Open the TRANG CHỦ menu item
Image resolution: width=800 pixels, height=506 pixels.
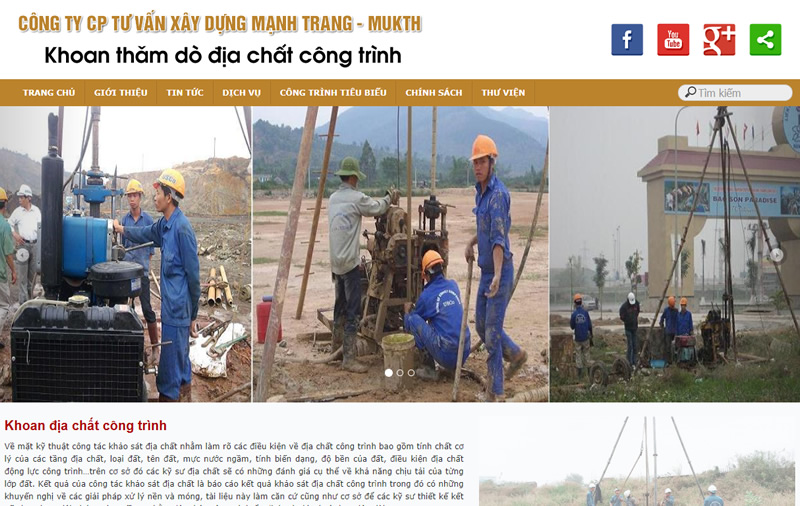[x=49, y=93]
